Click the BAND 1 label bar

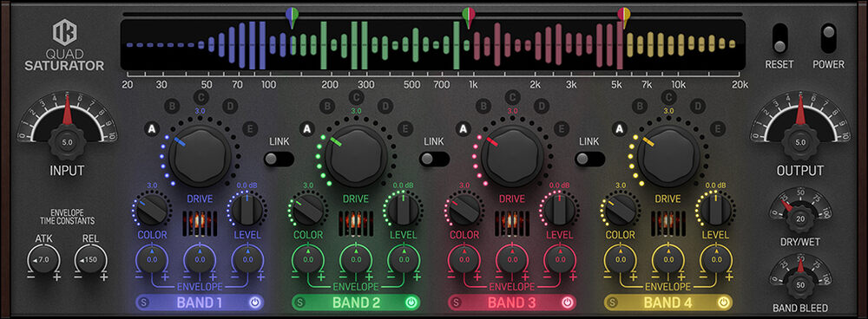(x=200, y=303)
